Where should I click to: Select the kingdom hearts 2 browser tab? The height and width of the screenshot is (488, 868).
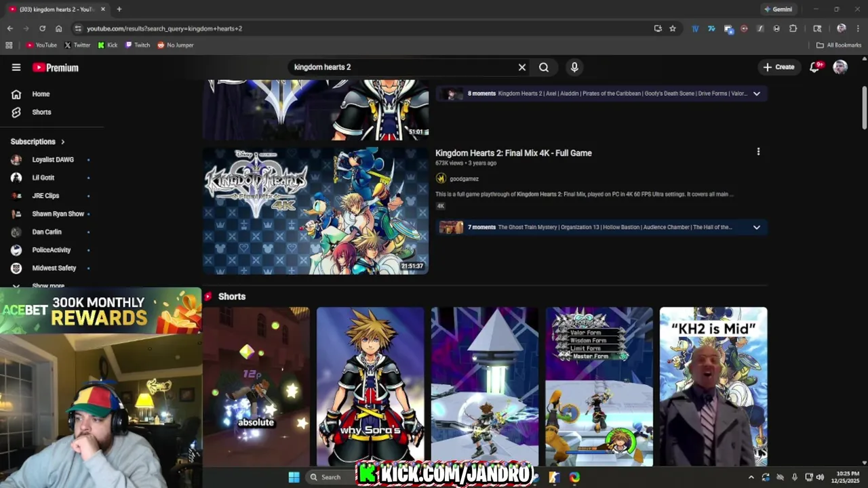point(58,9)
